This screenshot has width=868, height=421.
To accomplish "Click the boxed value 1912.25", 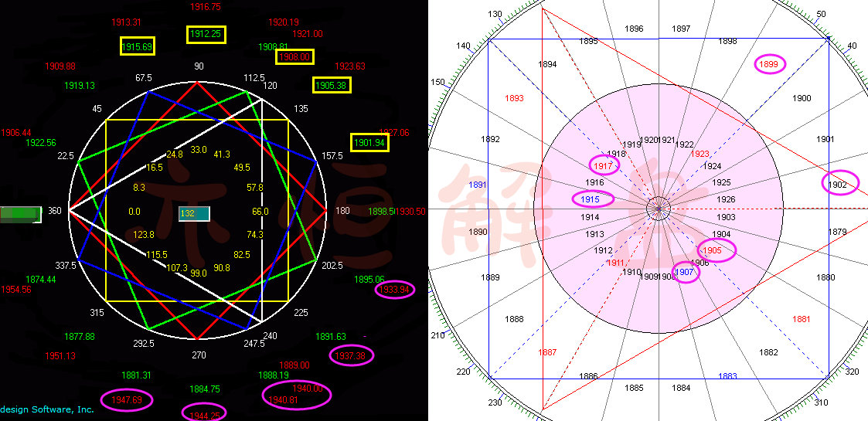I will (x=206, y=34).
